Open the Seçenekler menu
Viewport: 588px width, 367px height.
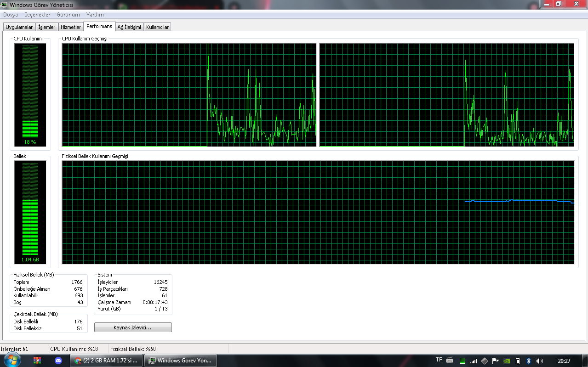37,15
